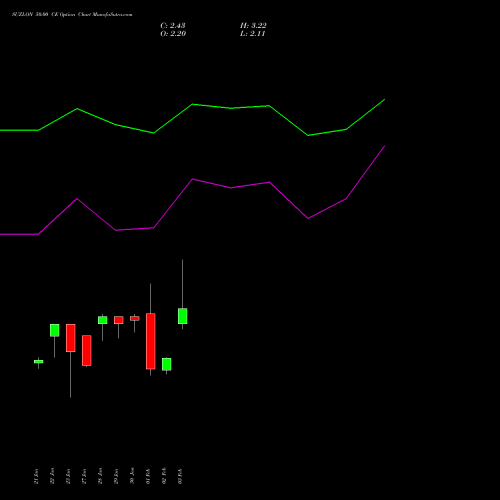This screenshot has height=500, width=500.
Task: Click the 28 Jan date label
Action: click(x=100, y=476)
